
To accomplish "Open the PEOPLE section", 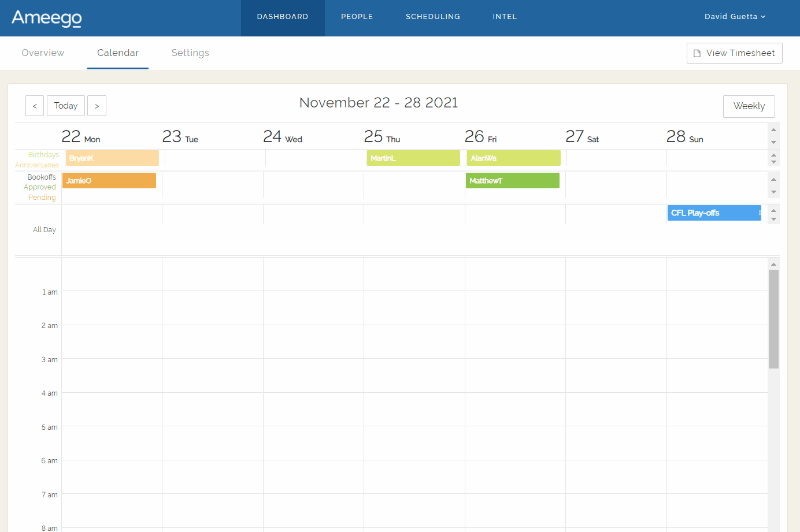I will pos(357,16).
